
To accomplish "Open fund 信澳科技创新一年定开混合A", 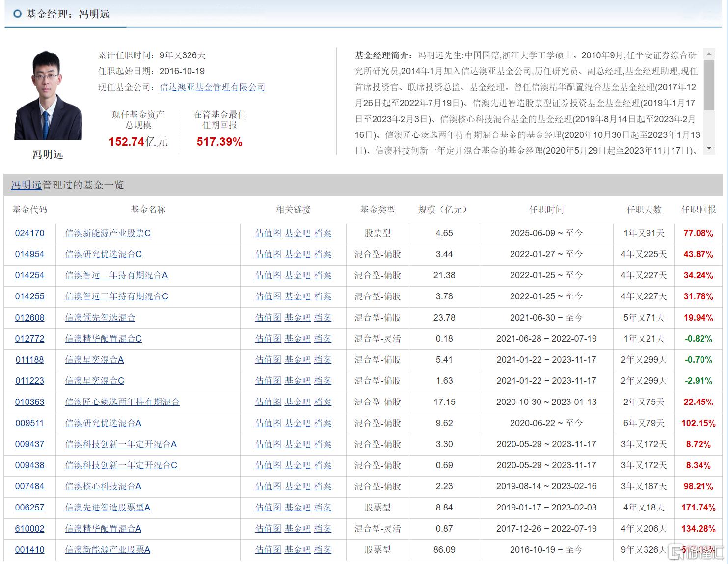I will (x=121, y=444).
